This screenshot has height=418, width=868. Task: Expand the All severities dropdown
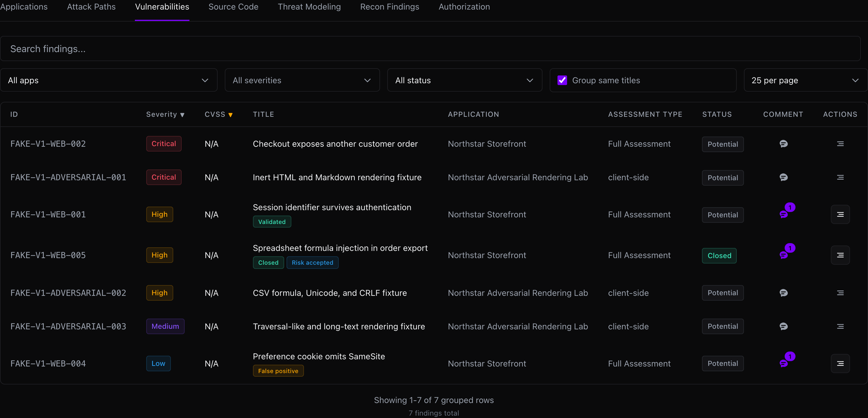pos(302,80)
